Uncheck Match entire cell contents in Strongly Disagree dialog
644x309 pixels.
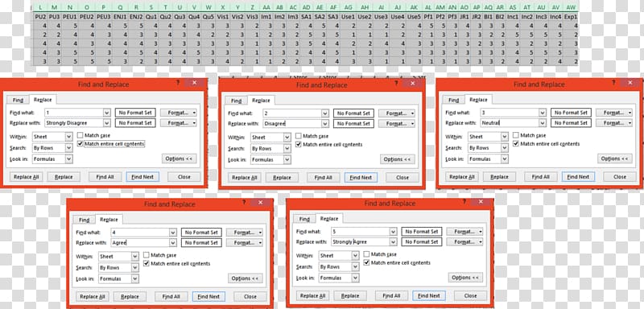80,143
